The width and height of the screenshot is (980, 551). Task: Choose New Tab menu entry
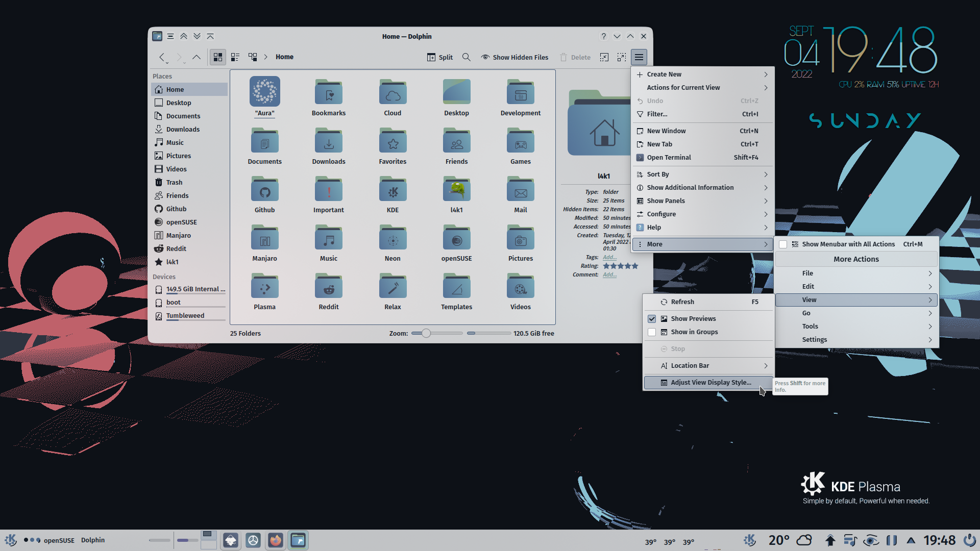(702, 144)
